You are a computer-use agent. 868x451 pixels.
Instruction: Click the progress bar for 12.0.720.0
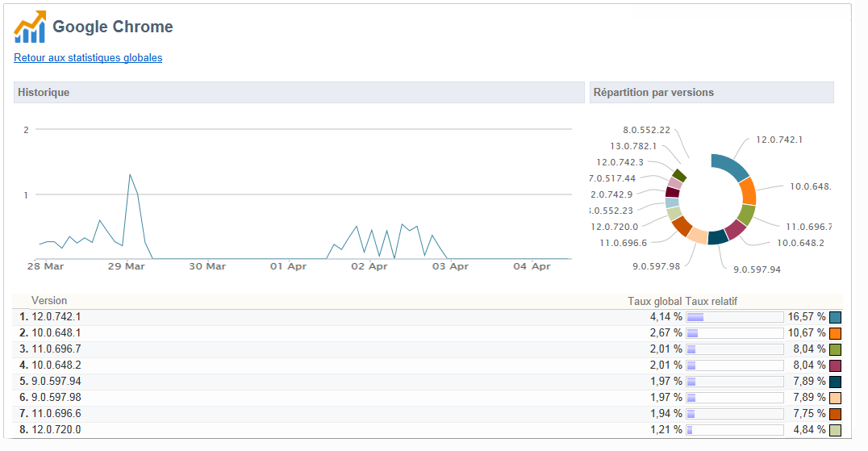pyautogui.click(x=735, y=430)
